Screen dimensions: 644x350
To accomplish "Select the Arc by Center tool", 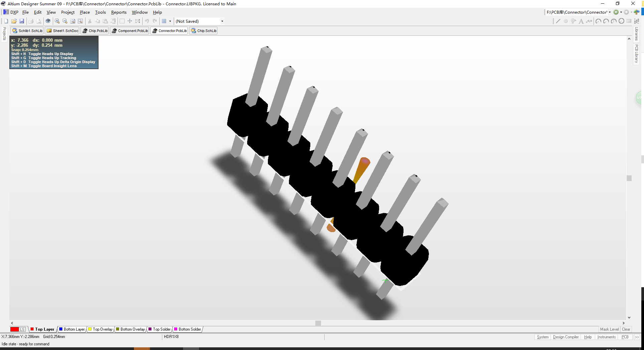I will point(598,21).
